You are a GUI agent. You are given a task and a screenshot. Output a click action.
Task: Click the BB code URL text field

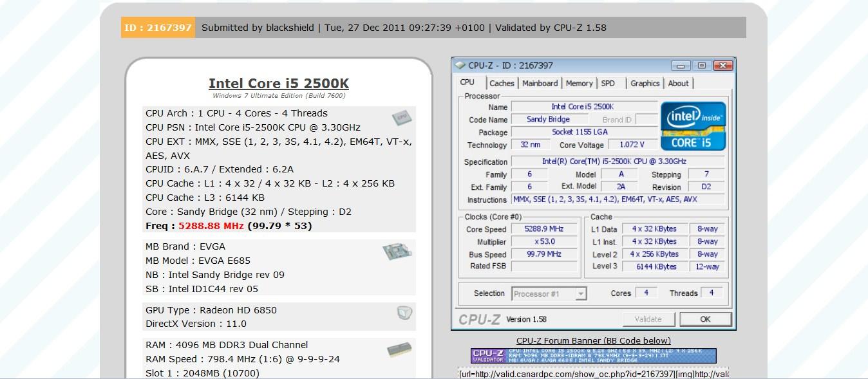pyautogui.click(x=593, y=374)
